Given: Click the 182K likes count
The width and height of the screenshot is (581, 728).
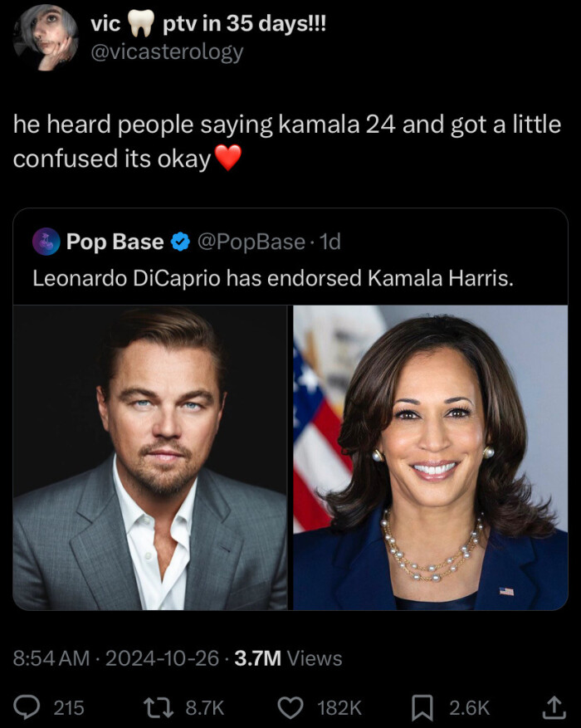Looking at the screenshot, I should pyautogui.click(x=340, y=707).
